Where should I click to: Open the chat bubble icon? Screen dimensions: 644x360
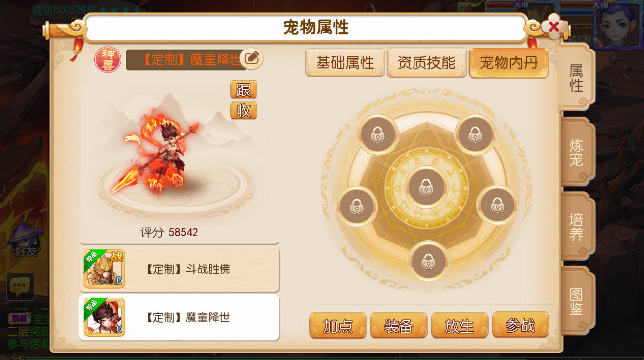pyautogui.click(x=20, y=286)
